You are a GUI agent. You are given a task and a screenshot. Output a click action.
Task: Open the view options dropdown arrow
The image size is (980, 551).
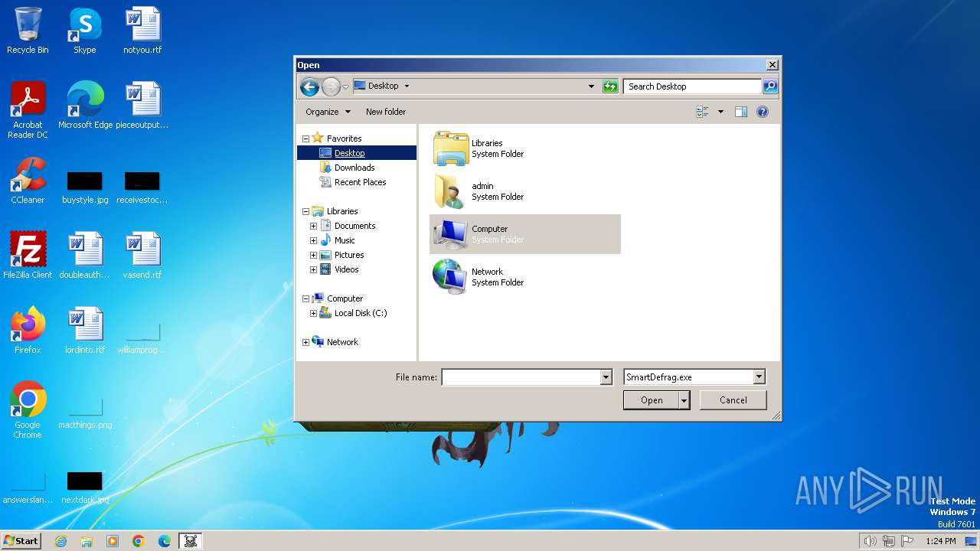coord(720,112)
